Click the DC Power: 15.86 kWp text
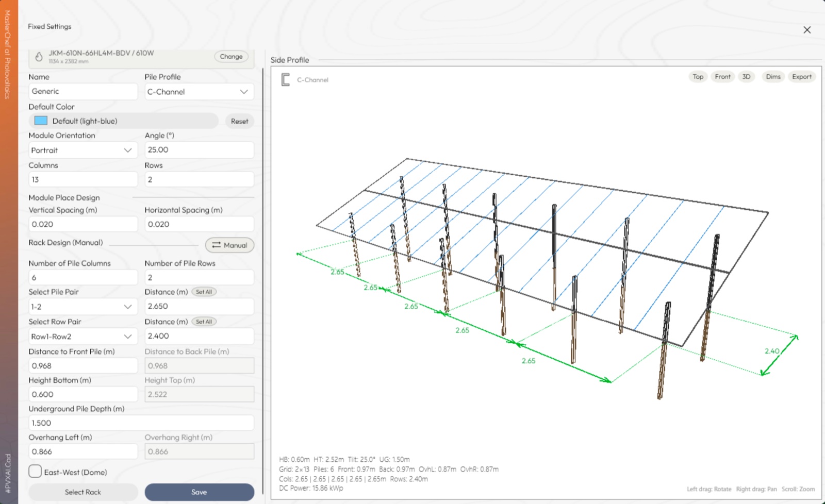The image size is (825, 504). coord(311,488)
